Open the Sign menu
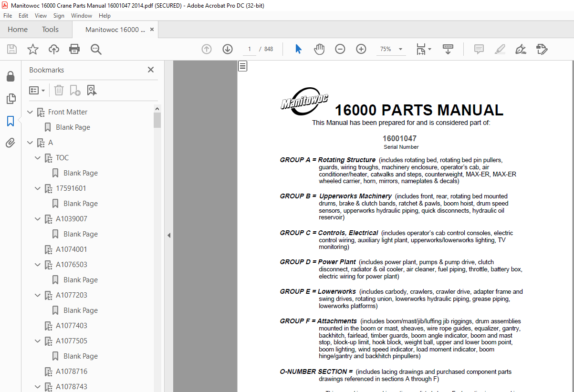This screenshot has width=574, height=392. coord(59,16)
